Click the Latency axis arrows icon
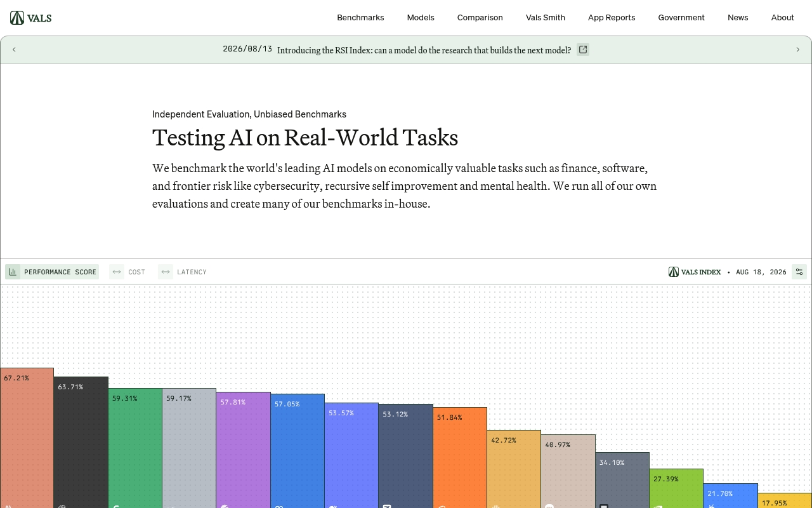Screen dimensions: 812x508 click(166, 272)
